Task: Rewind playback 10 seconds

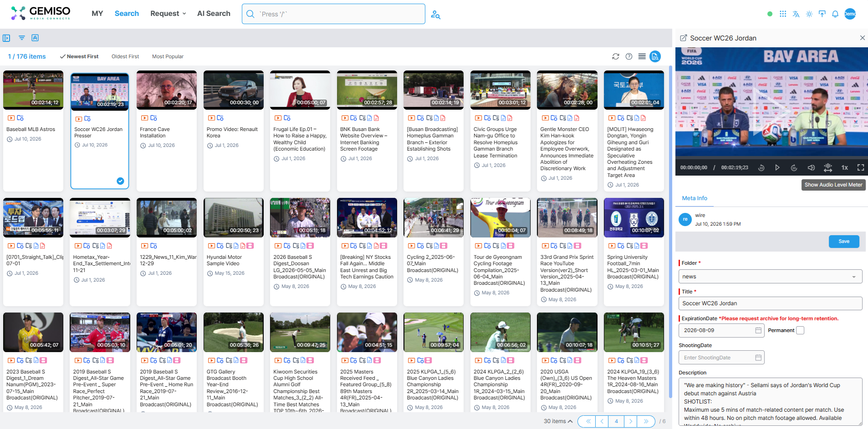Action: point(761,167)
